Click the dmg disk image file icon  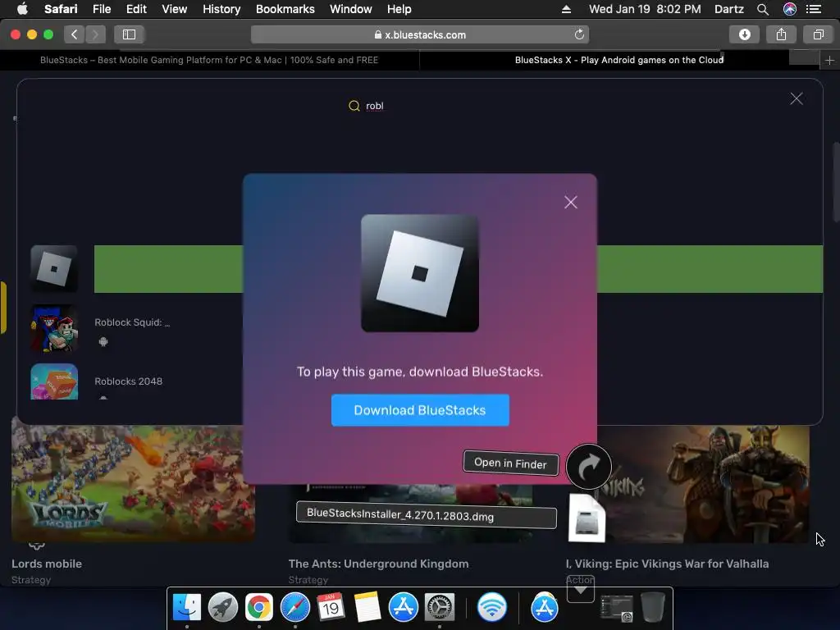click(x=587, y=518)
